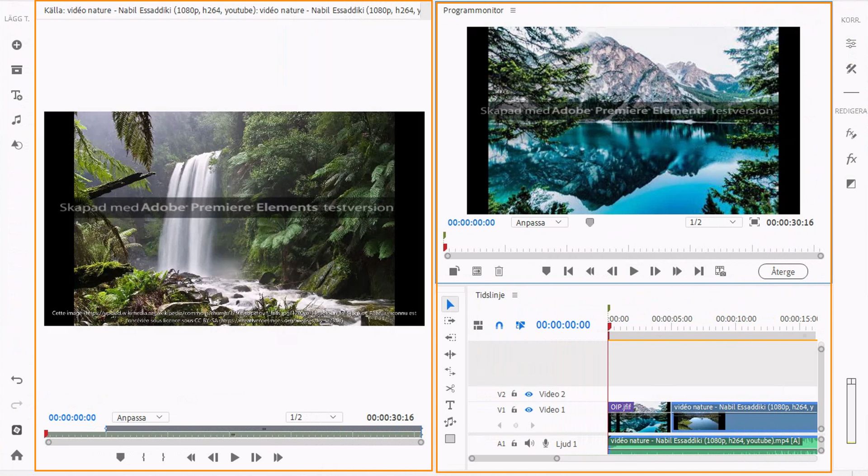Open the Graphics shapes sidebar icon

[x=17, y=145]
